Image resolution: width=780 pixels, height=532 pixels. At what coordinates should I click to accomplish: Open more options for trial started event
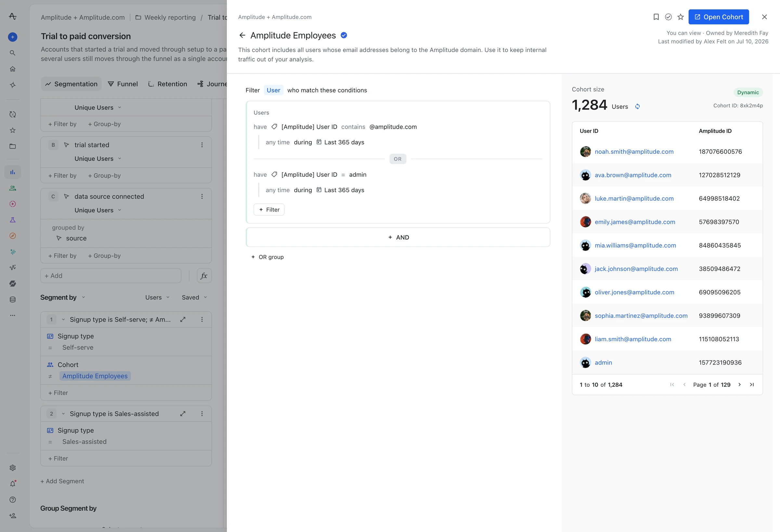(x=202, y=145)
